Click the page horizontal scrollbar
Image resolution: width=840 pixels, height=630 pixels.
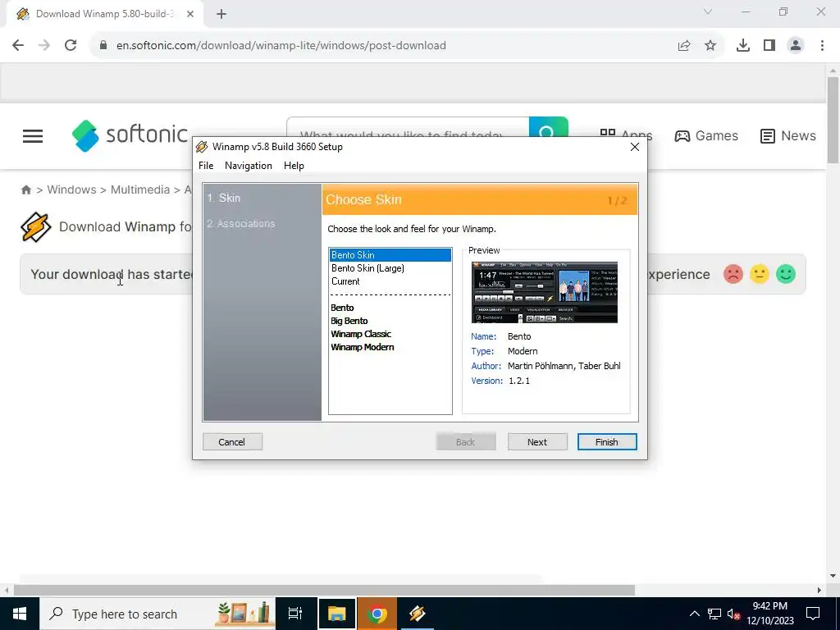coord(324,590)
